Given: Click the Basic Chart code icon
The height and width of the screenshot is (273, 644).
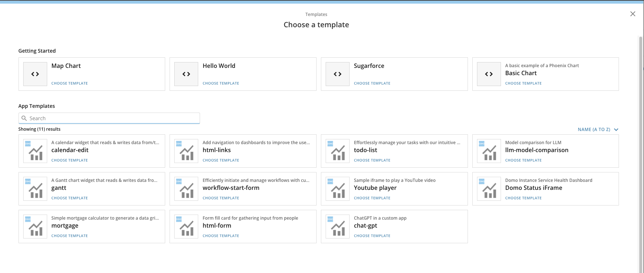Looking at the screenshot, I should point(489,74).
